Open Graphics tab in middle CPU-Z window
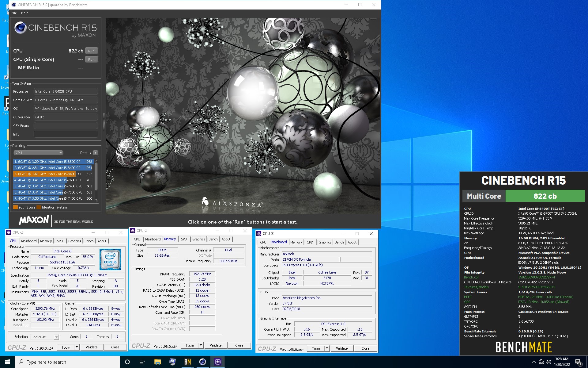Screen dimensions: 588x368 point(199,239)
